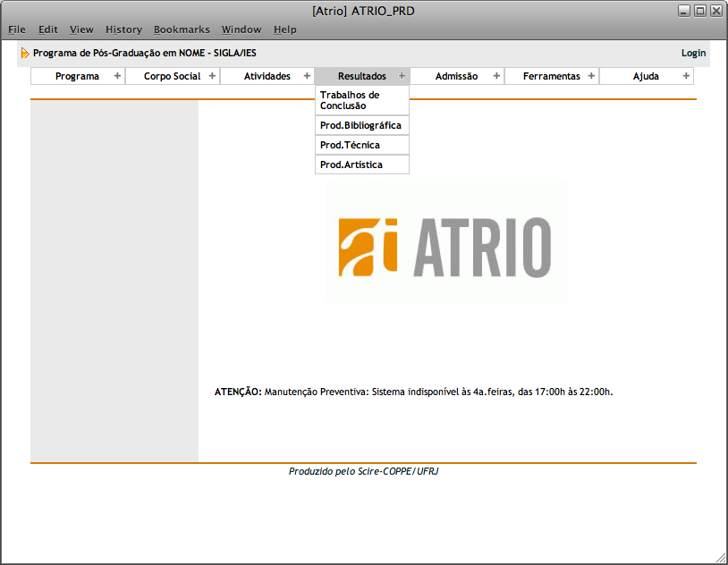Screen dimensions: 728x565
Task: Click the plus icon next to Admissão
Action: click(496, 76)
